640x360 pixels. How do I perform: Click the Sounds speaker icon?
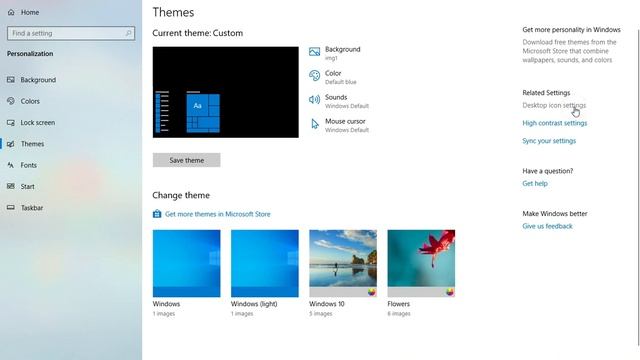click(314, 100)
